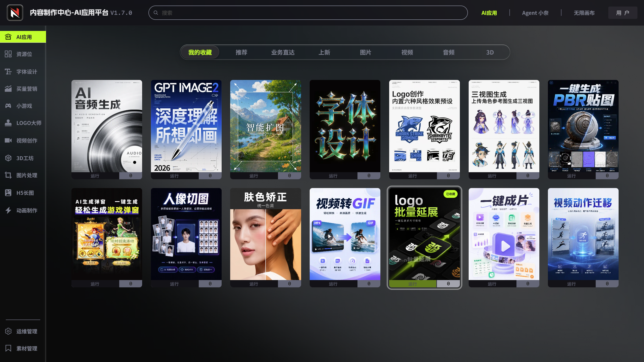Open 无限画布 in top navigation
Screen dimensions: 644x362
(x=584, y=13)
